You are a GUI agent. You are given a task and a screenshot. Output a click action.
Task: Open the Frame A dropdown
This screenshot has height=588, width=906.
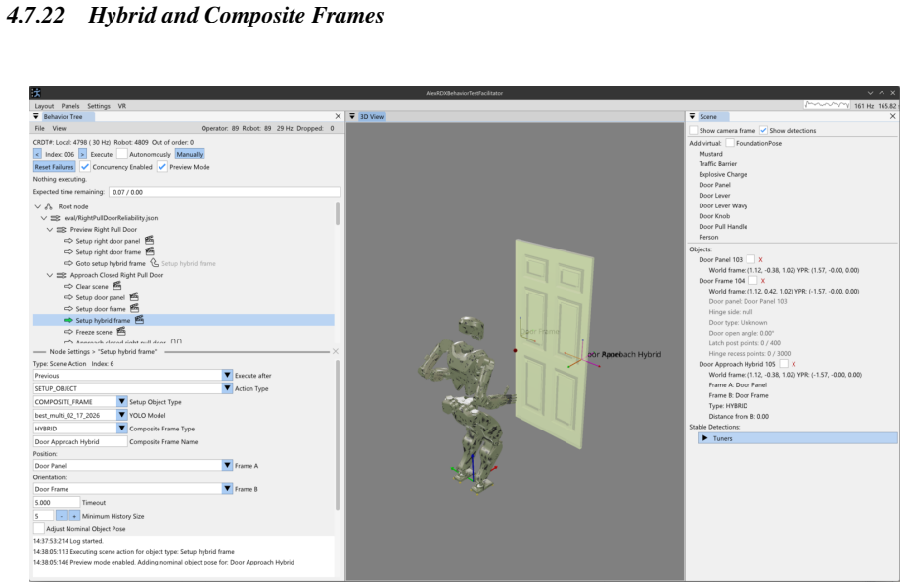click(x=227, y=465)
